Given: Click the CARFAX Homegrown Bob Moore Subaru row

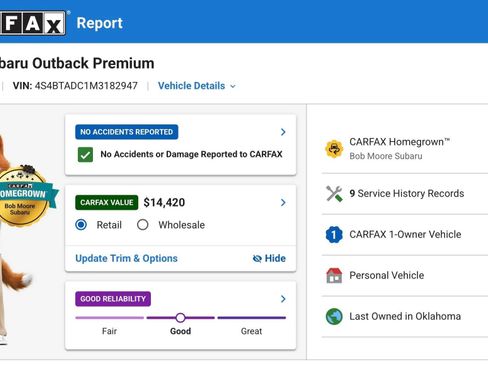Looking at the screenshot, I should tap(405, 149).
